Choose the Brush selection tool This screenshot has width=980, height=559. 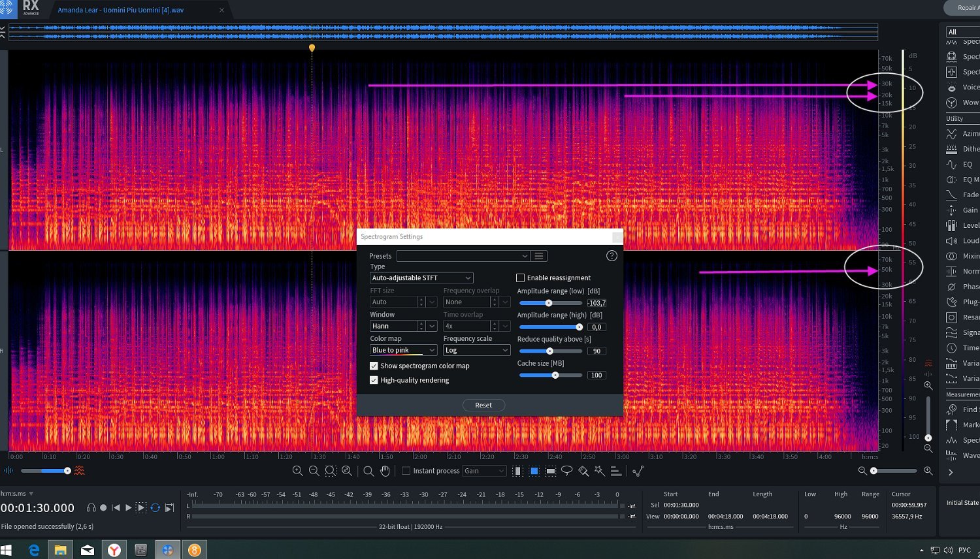coord(583,471)
